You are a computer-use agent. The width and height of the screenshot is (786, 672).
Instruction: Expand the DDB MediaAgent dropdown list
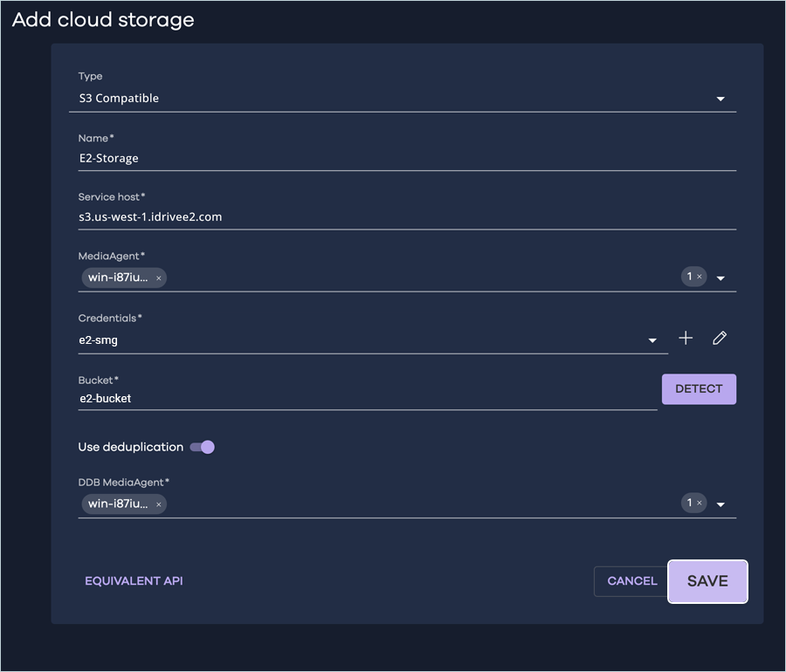(x=720, y=504)
